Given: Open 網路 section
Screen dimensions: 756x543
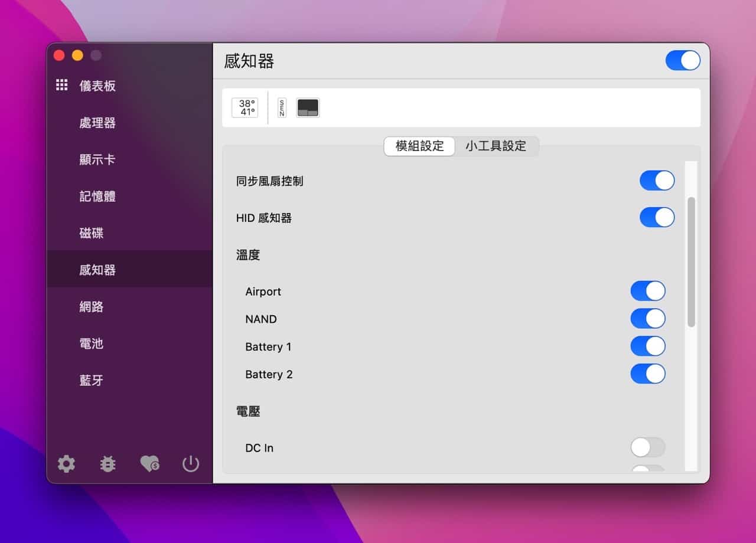Looking at the screenshot, I should click(129, 307).
